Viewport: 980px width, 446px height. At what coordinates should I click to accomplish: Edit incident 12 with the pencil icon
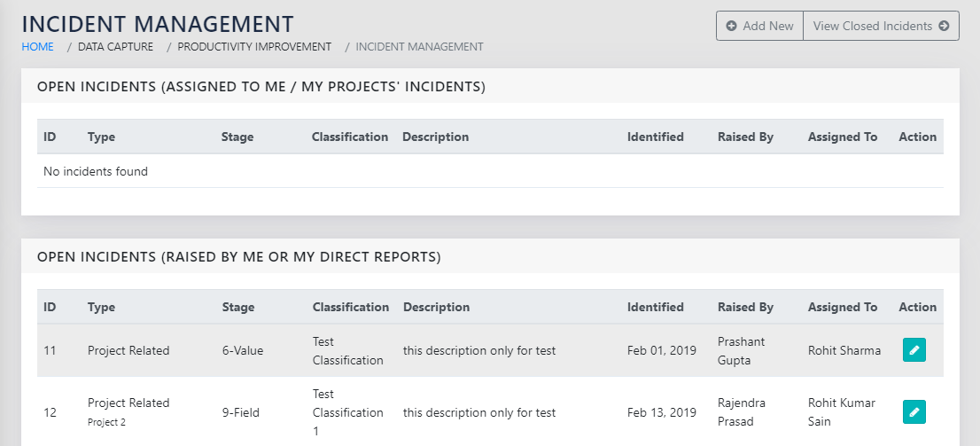[x=914, y=411]
